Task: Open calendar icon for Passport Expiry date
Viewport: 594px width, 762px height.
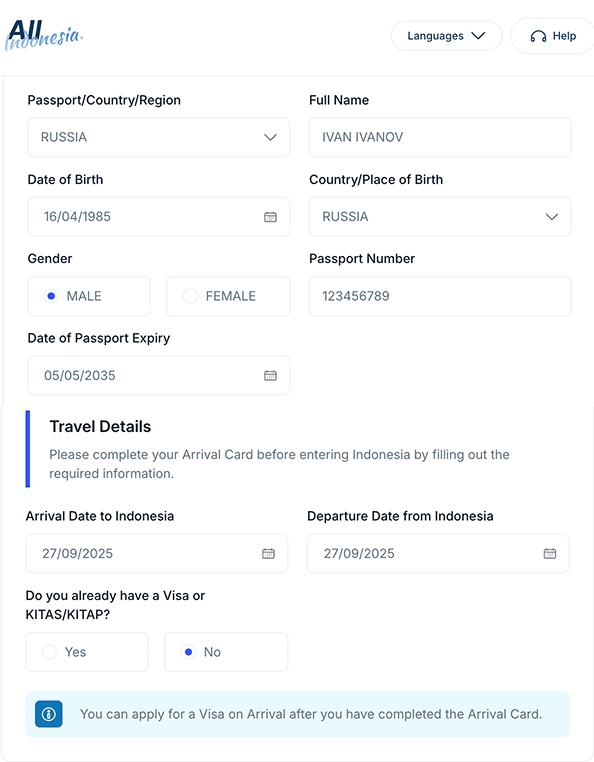Action: click(x=270, y=375)
